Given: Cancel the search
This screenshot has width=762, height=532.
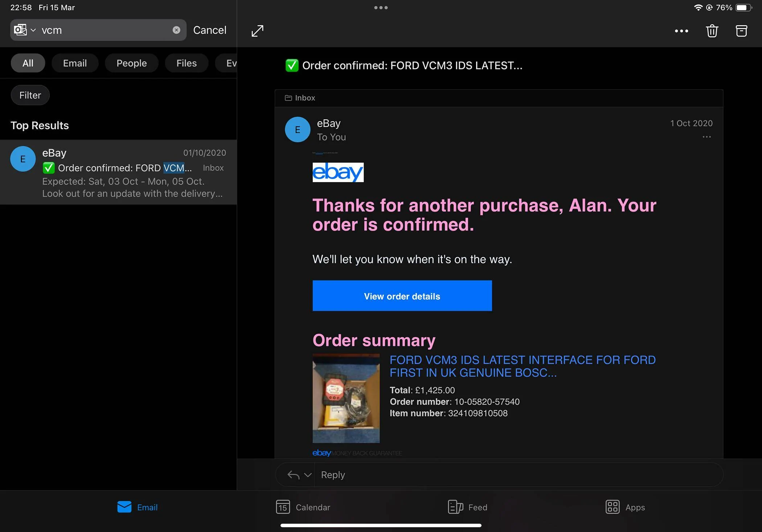Looking at the screenshot, I should click(x=210, y=30).
